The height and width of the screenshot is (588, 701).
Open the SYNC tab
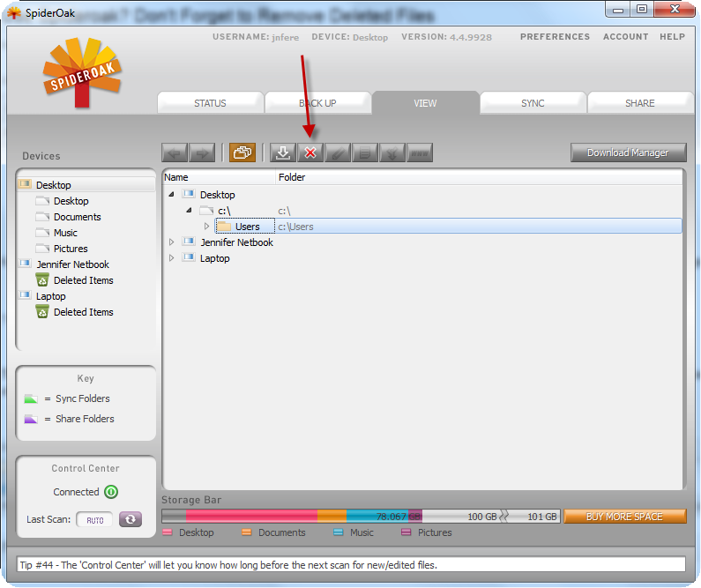point(533,103)
